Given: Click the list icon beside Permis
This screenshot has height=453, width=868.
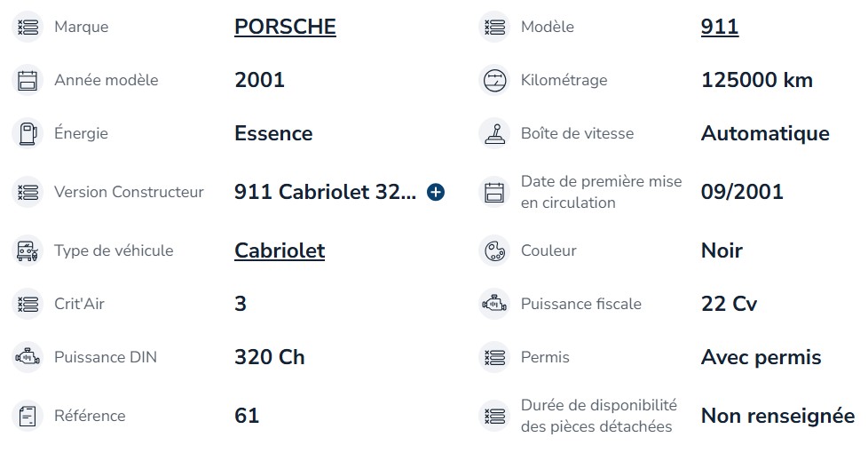Looking at the screenshot, I should pos(494,357).
